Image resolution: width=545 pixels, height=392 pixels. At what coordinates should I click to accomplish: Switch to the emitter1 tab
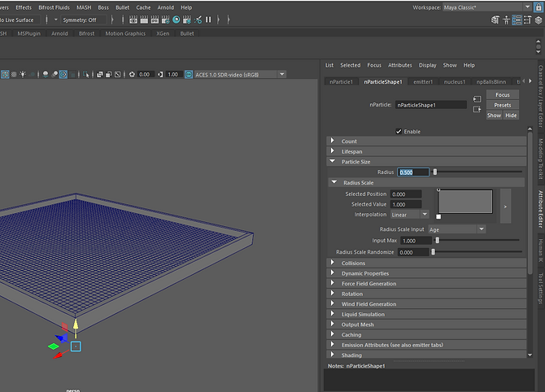tap(423, 81)
